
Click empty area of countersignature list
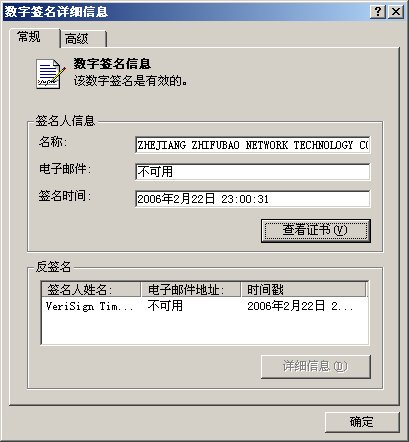(x=204, y=329)
